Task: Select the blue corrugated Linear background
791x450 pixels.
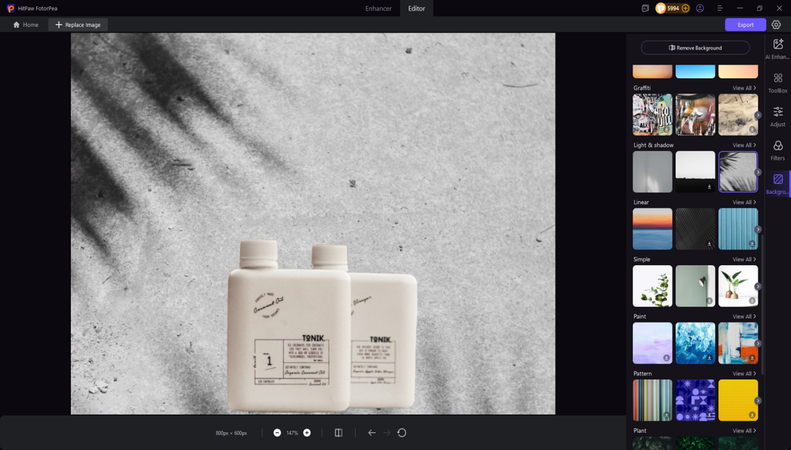Action: click(738, 229)
